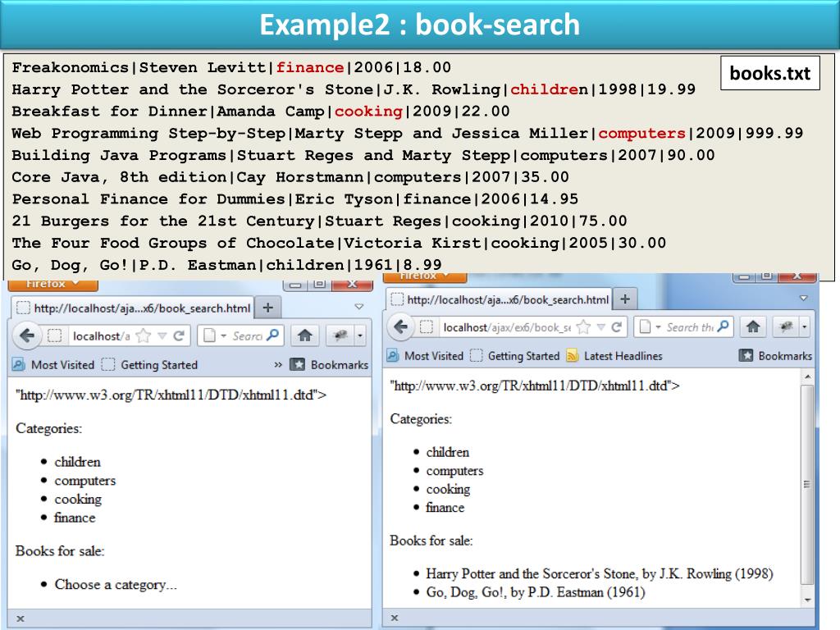Click computers category in right window
This screenshot has width=840, height=630.
tap(454, 471)
